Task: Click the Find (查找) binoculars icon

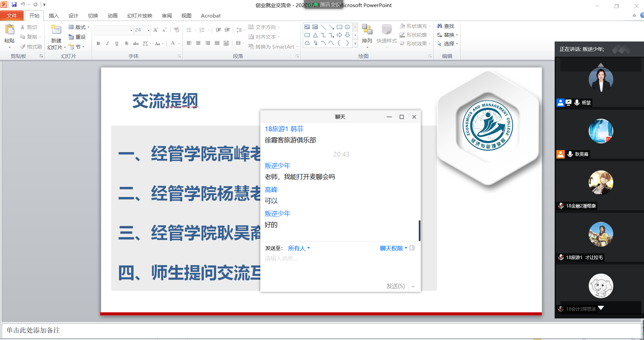Action: [440, 26]
